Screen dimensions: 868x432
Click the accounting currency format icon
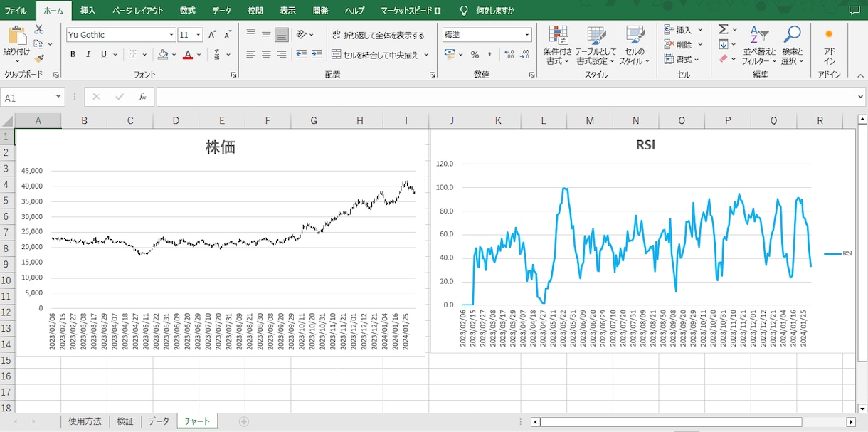tap(449, 54)
